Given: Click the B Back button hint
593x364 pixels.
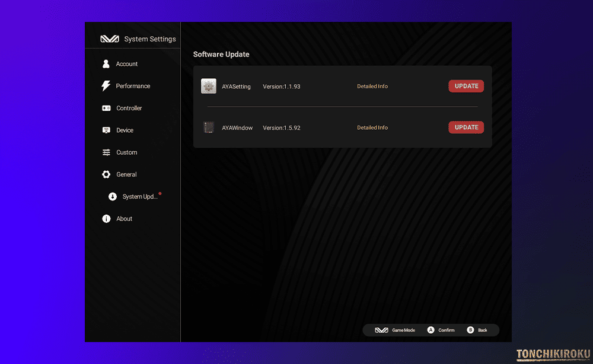Looking at the screenshot, I should click(470, 330).
